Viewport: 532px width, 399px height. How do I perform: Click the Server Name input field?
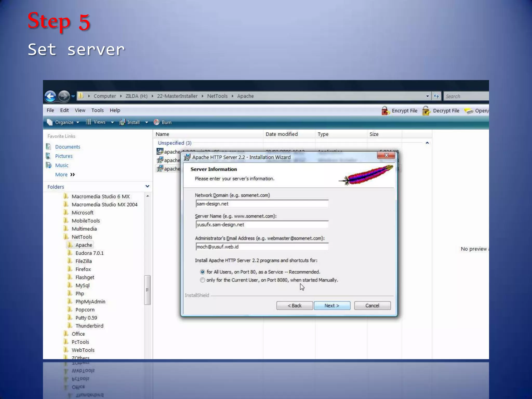tap(262, 224)
